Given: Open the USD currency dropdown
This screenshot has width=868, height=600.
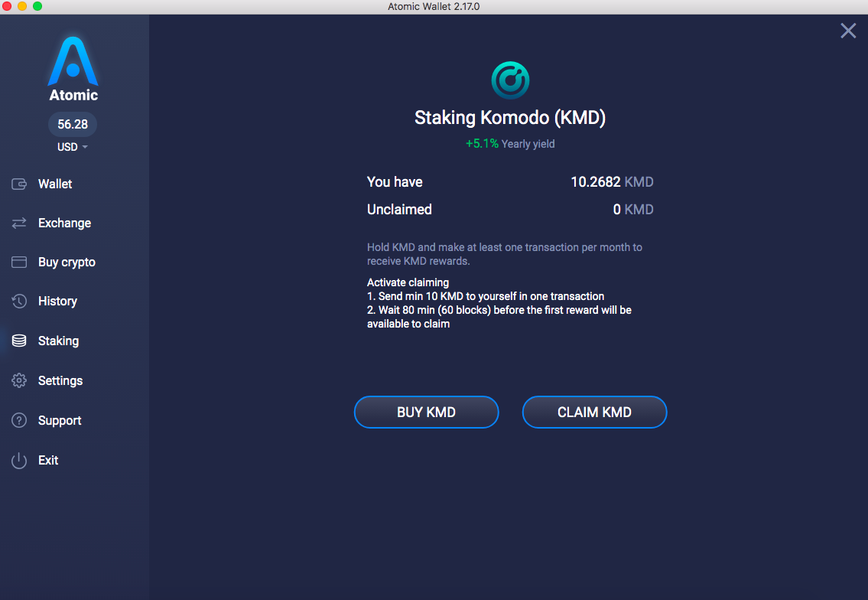Looking at the screenshot, I should point(73,147).
